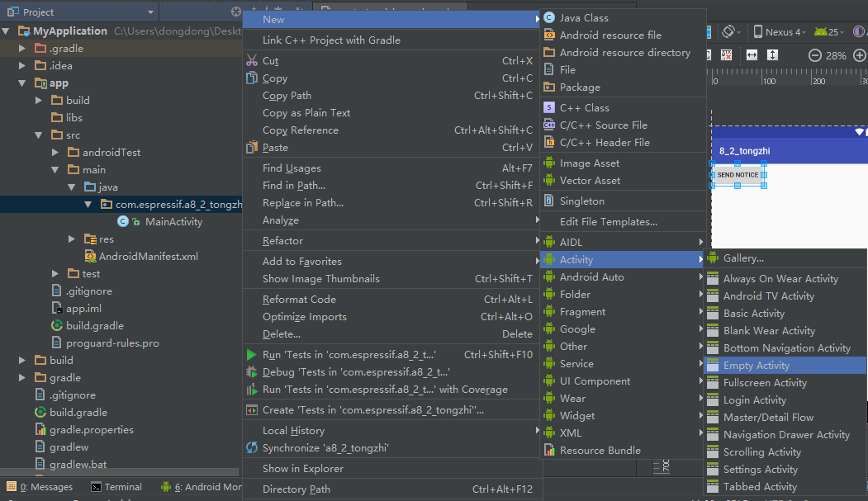
Task: Click the scroll from source target icon
Action: [236, 12]
